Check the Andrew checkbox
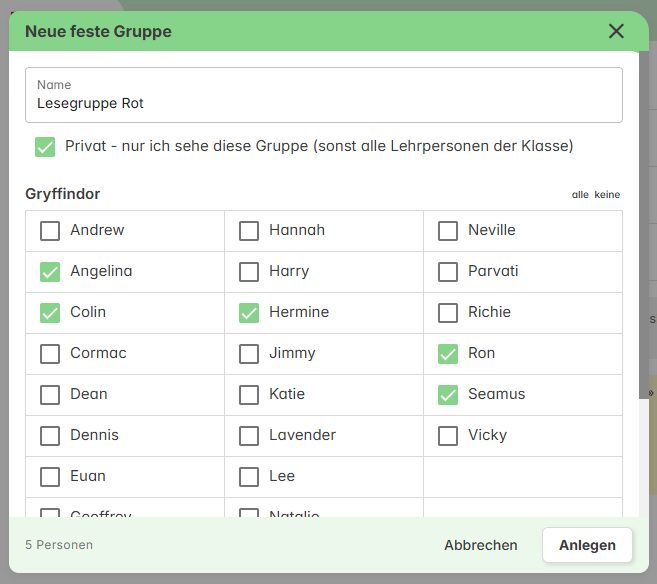Image resolution: width=657 pixels, height=584 pixels. point(50,231)
